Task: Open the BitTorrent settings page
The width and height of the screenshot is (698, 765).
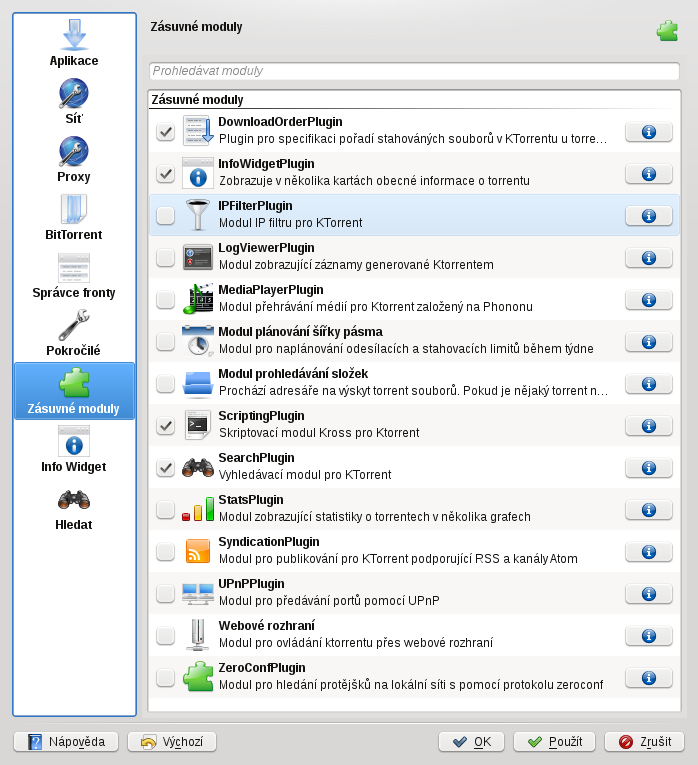Action: pos(74,217)
